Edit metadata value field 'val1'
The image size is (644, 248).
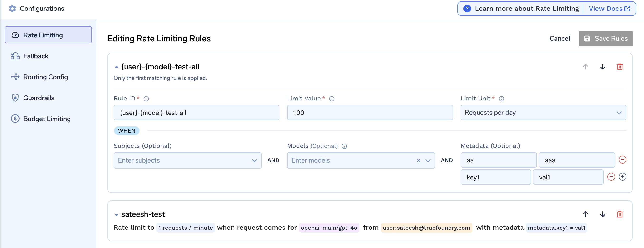click(x=568, y=177)
